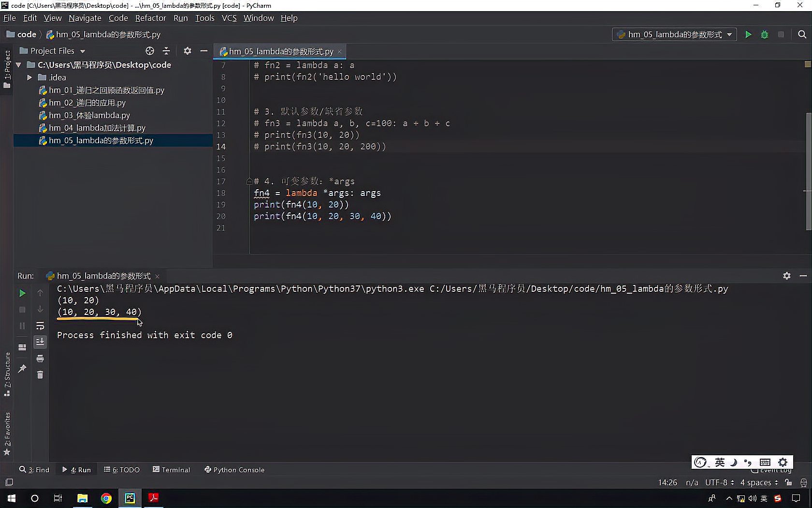Enable scroll from source in Project panel

(150, 51)
